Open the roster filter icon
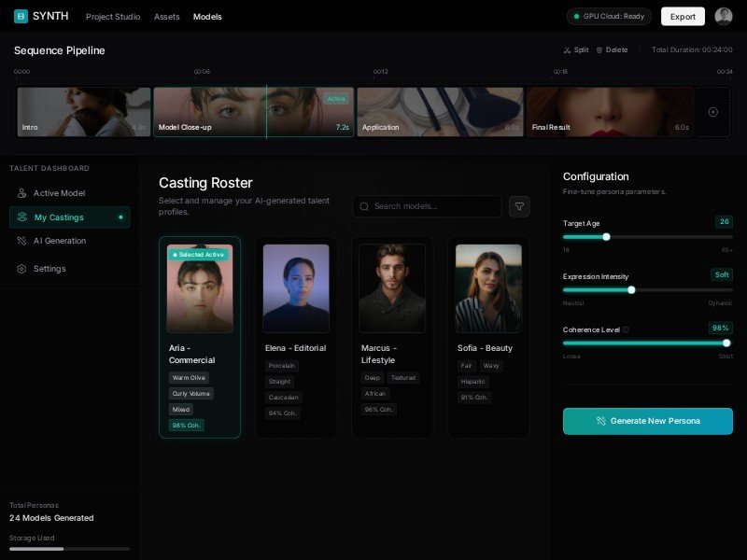This screenshot has height=560, width=747. coord(519,206)
